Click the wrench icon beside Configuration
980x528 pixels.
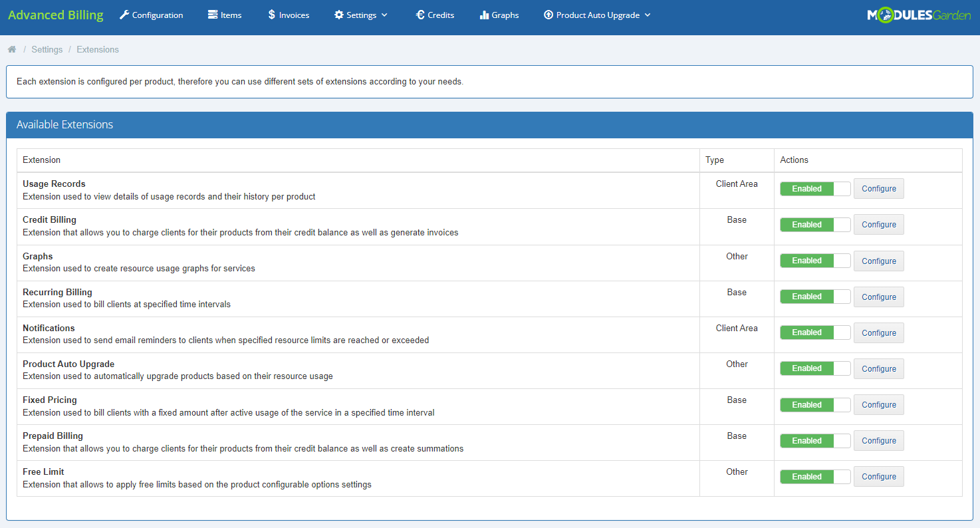click(x=124, y=15)
